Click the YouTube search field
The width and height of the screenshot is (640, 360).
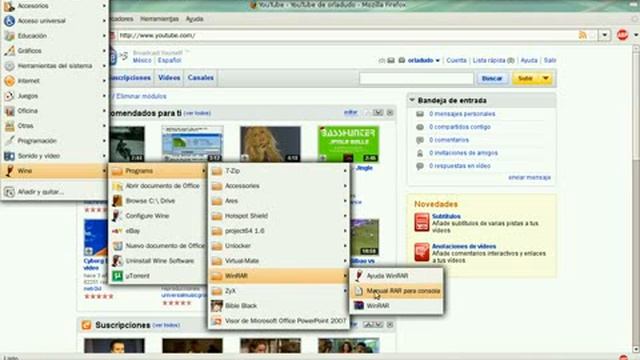tap(416, 78)
